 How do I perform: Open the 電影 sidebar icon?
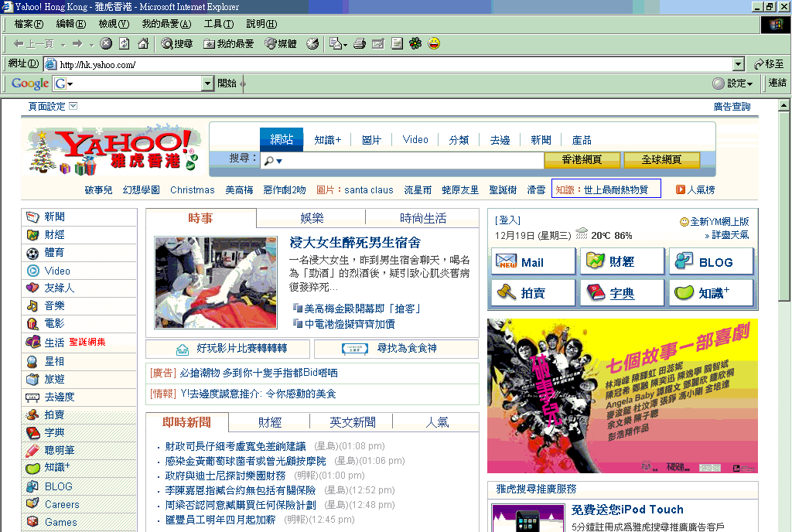(32, 323)
